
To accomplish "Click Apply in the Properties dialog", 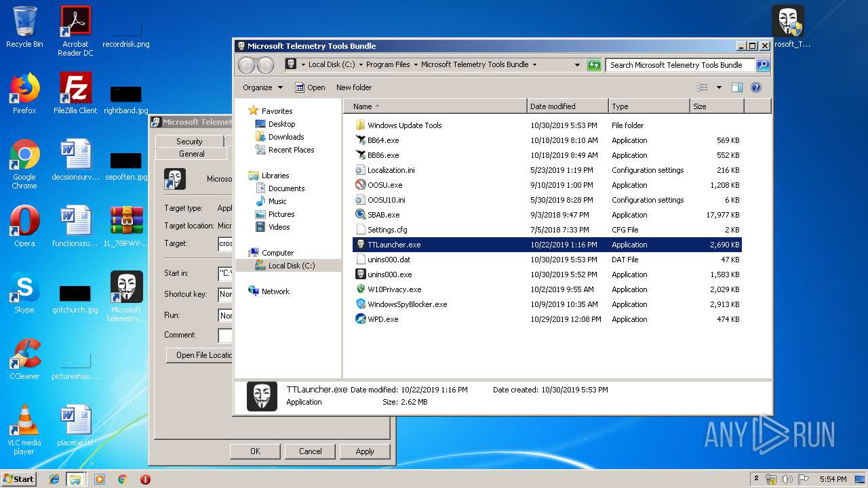I will coord(365,451).
